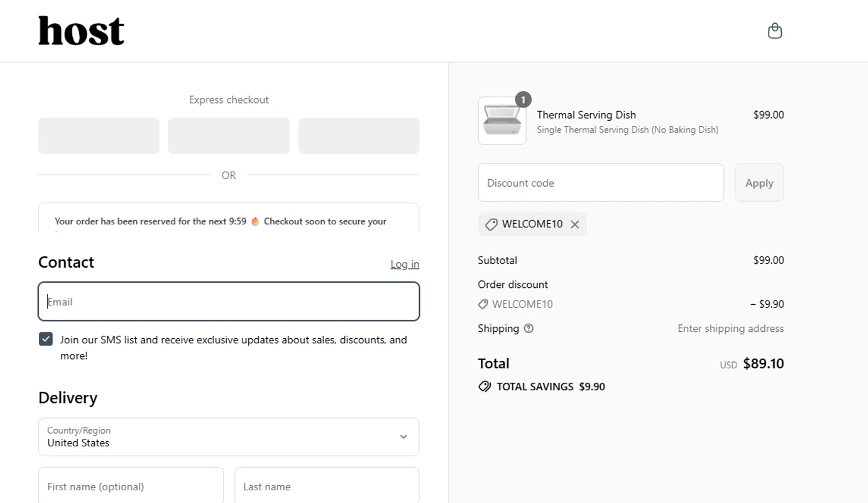
Task: Focus the Email input field
Action: pos(229,301)
